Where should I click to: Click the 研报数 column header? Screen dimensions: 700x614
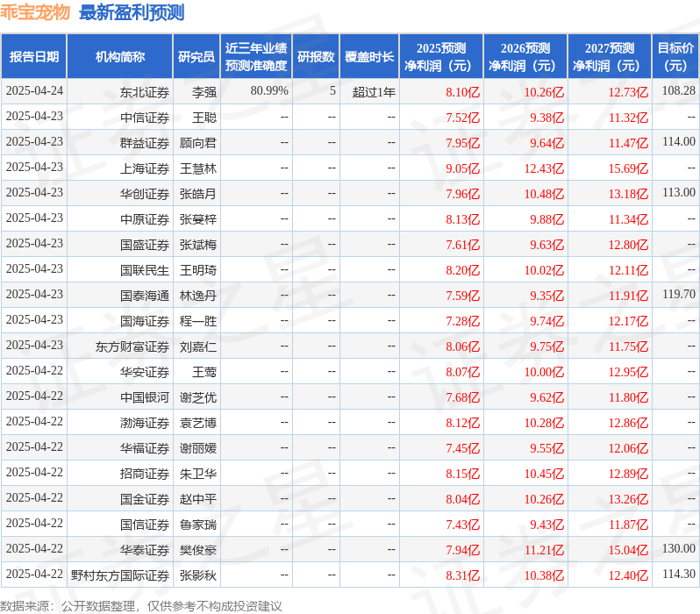point(316,57)
